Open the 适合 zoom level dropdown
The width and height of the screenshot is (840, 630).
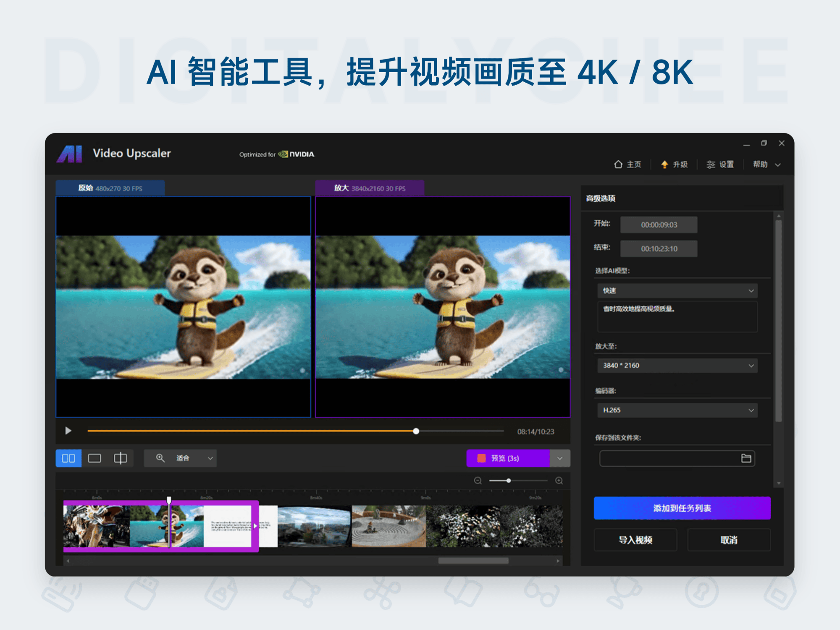point(181,458)
